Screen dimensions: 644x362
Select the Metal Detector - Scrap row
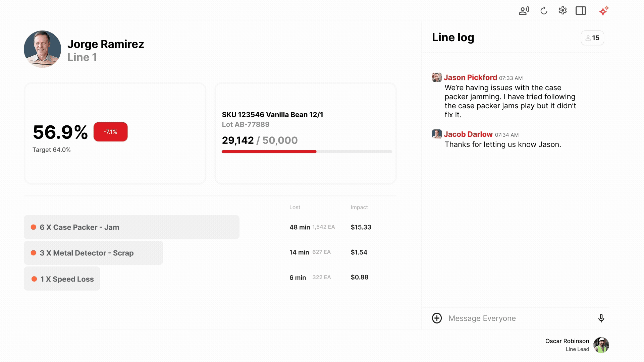[x=93, y=253]
